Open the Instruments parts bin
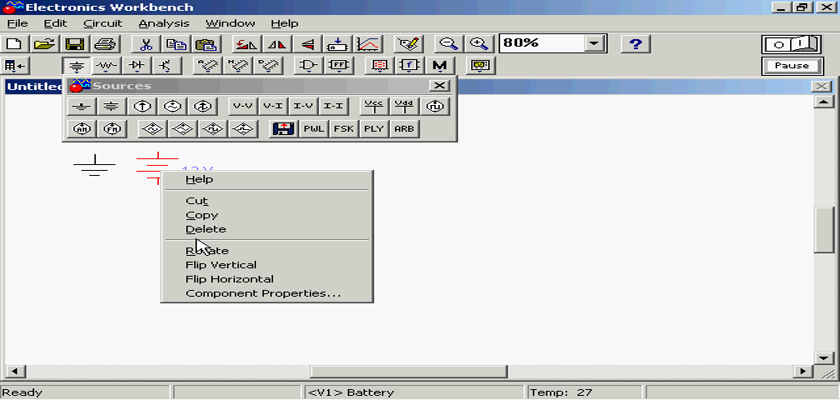The height and width of the screenshot is (400, 840). point(481,66)
